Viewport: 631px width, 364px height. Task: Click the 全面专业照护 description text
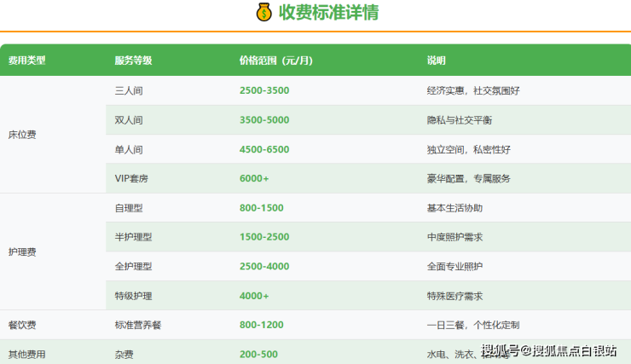coord(454,266)
